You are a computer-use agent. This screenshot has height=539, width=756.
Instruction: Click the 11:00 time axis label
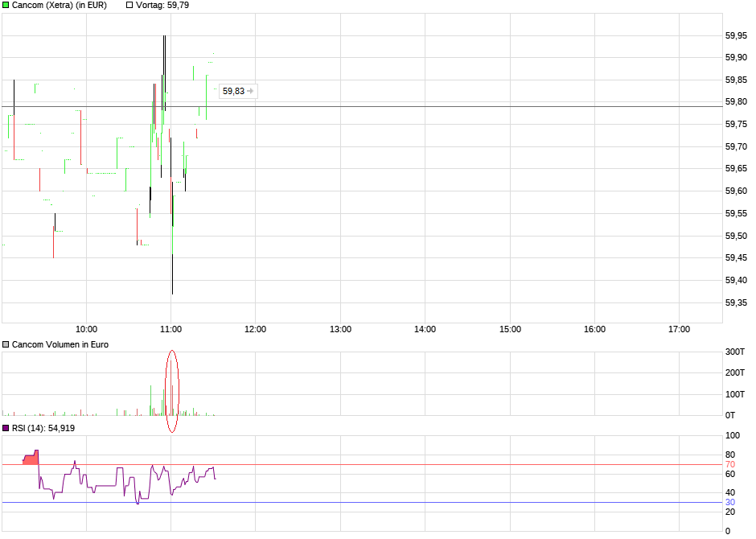coord(171,329)
